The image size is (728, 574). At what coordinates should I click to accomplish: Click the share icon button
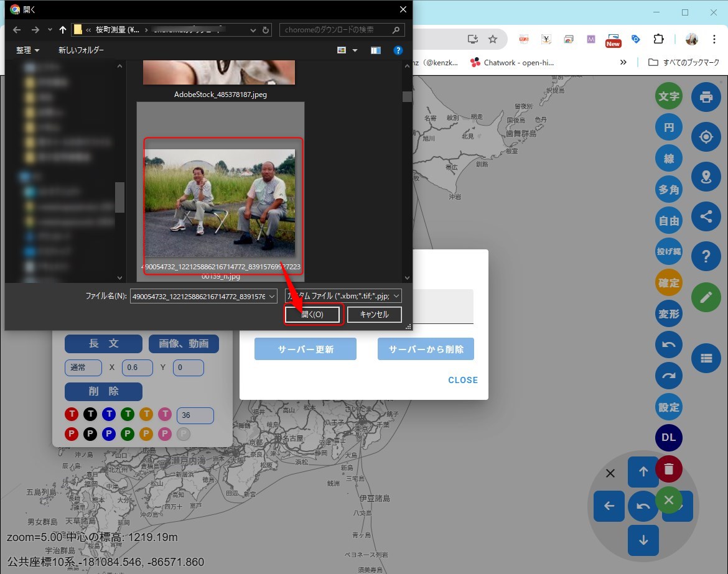[706, 216]
